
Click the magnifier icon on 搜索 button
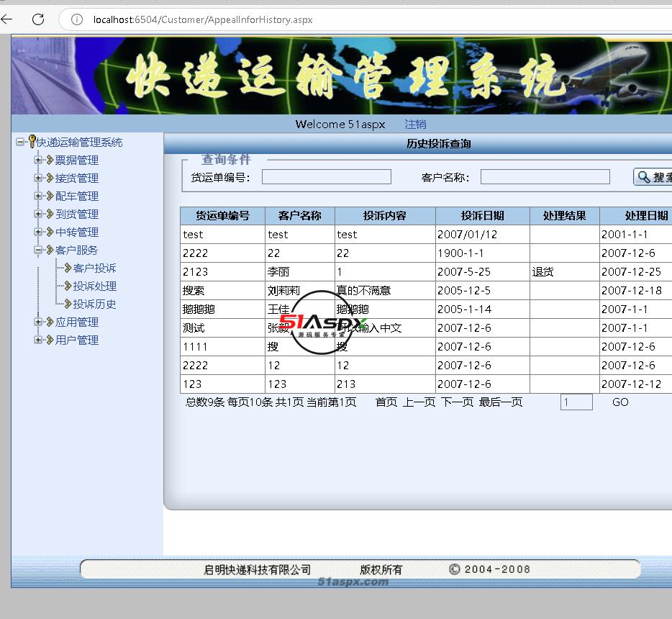(x=644, y=177)
